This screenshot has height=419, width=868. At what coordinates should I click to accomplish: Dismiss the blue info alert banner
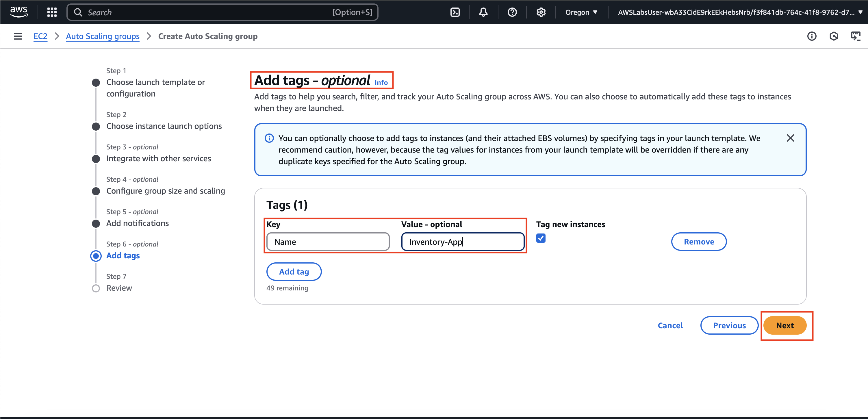click(x=790, y=138)
